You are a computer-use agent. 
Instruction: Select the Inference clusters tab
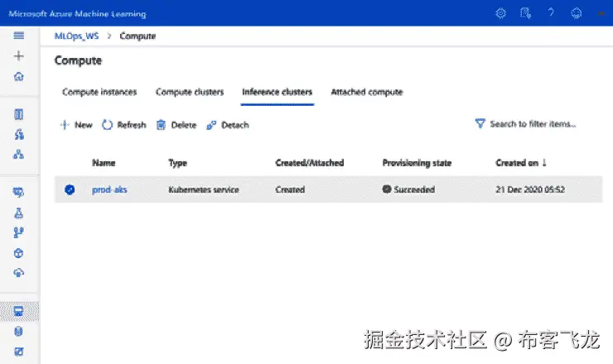click(278, 92)
